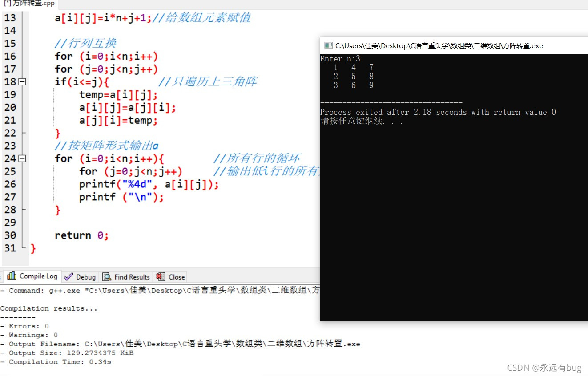Click the console output row '1 4 7'

tap(354, 68)
